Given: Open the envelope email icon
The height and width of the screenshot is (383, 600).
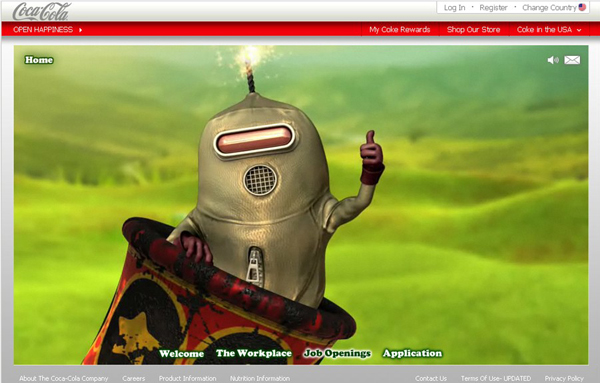Looking at the screenshot, I should click(x=572, y=60).
